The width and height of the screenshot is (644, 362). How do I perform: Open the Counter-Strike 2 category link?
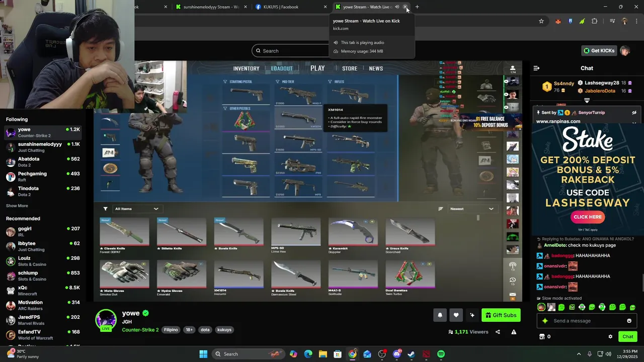point(140,330)
